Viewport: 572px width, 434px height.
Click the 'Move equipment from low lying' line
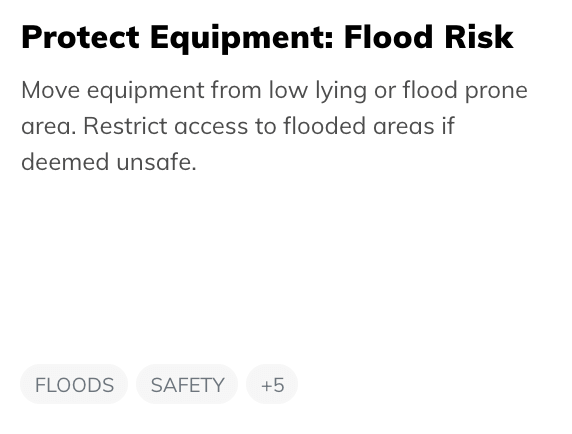pos(274,90)
